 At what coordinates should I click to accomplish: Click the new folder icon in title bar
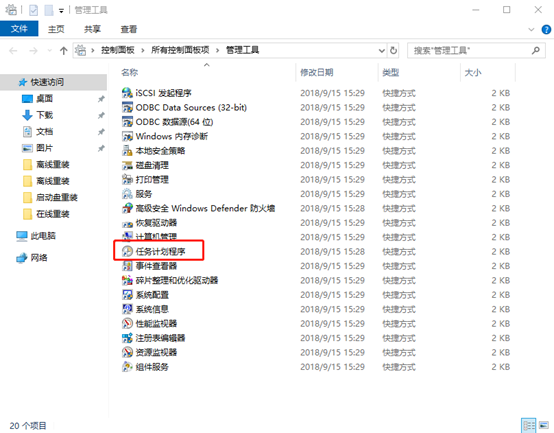click(x=49, y=10)
